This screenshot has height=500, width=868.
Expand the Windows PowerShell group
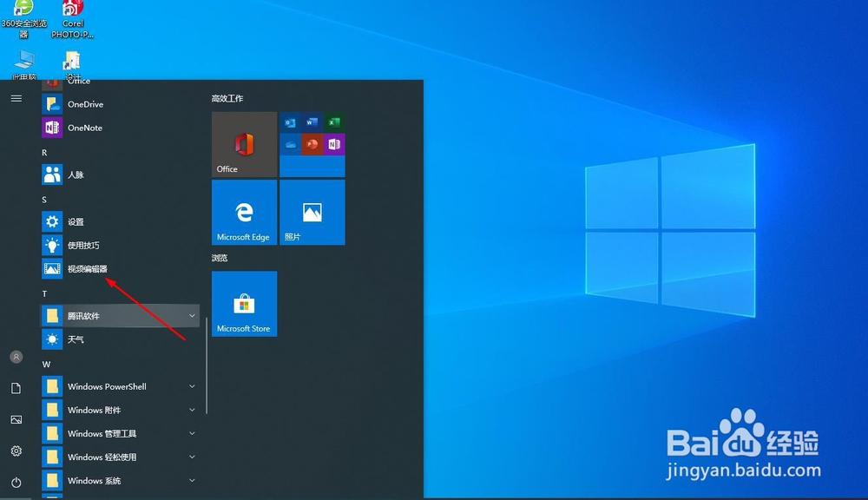(x=192, y=386)
